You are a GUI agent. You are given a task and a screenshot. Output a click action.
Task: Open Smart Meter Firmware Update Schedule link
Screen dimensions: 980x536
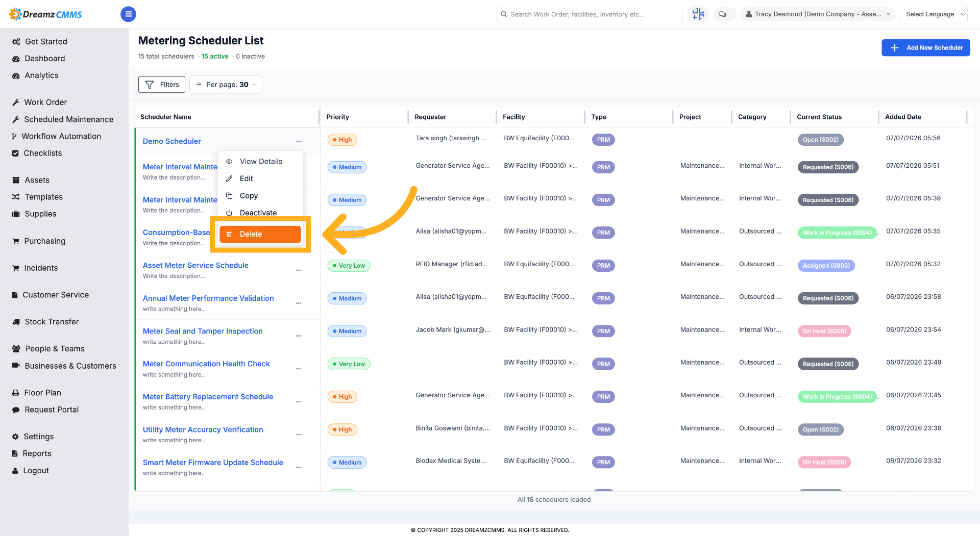pyautogui.click(x=213, y=463)
